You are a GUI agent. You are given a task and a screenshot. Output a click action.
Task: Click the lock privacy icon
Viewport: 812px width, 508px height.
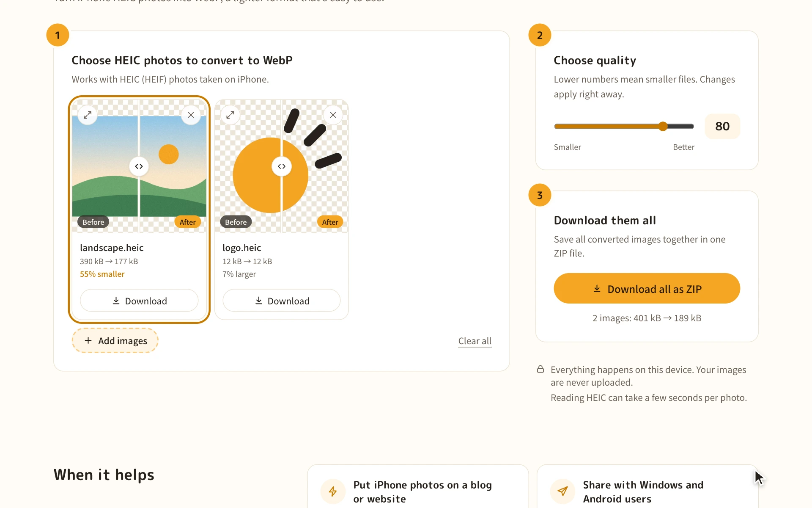tap(540, 369)
